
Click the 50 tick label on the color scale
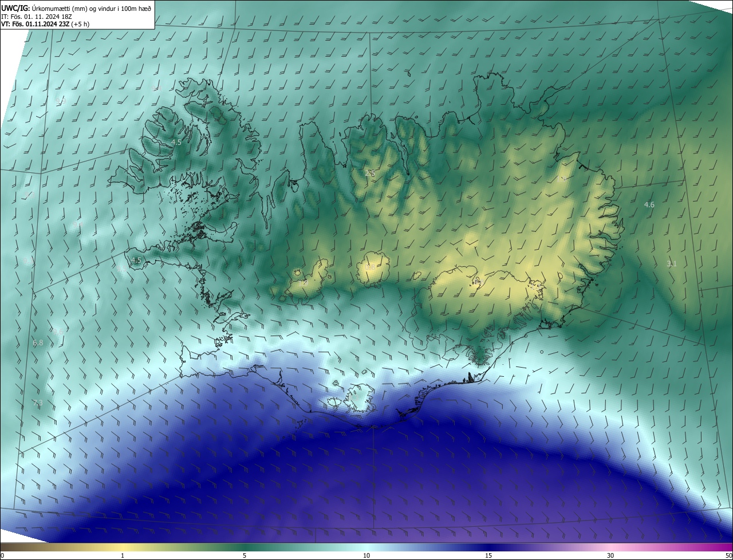pos(728,555)
